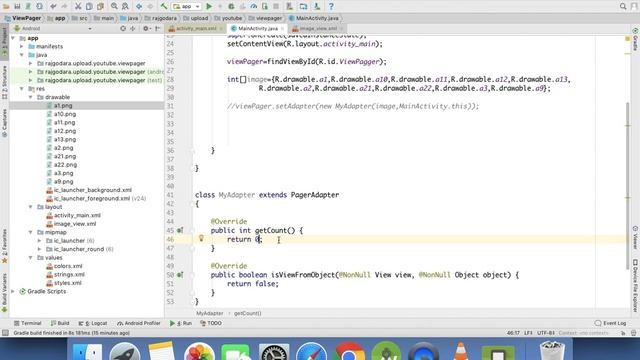640x360 pixels.
Task: Click the Structure side panel tab
Action: click(4, 82)
